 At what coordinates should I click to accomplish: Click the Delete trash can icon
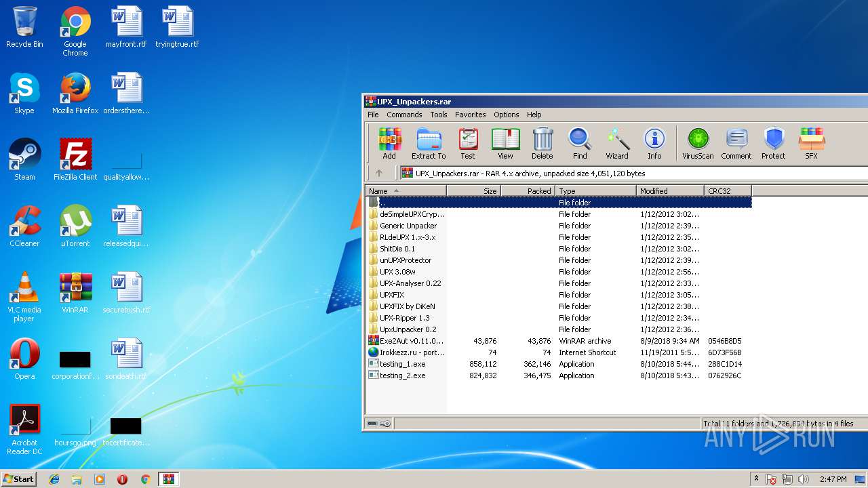pos(542,144)
